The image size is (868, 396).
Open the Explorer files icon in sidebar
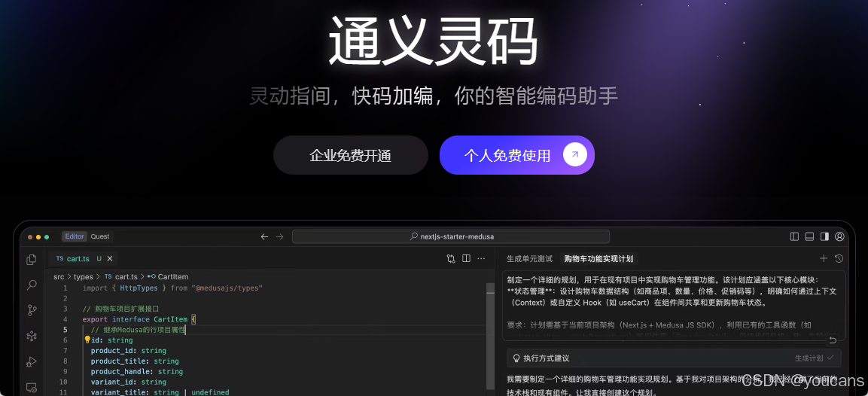[x=32, y=259]
